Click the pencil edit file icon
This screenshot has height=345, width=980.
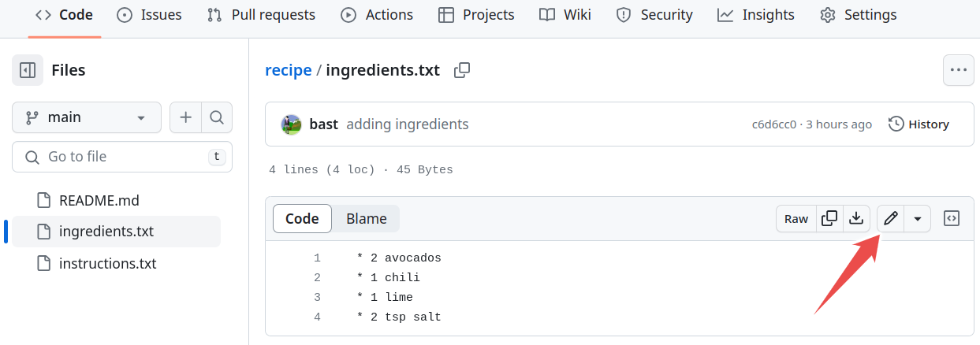tap(890, 219)
